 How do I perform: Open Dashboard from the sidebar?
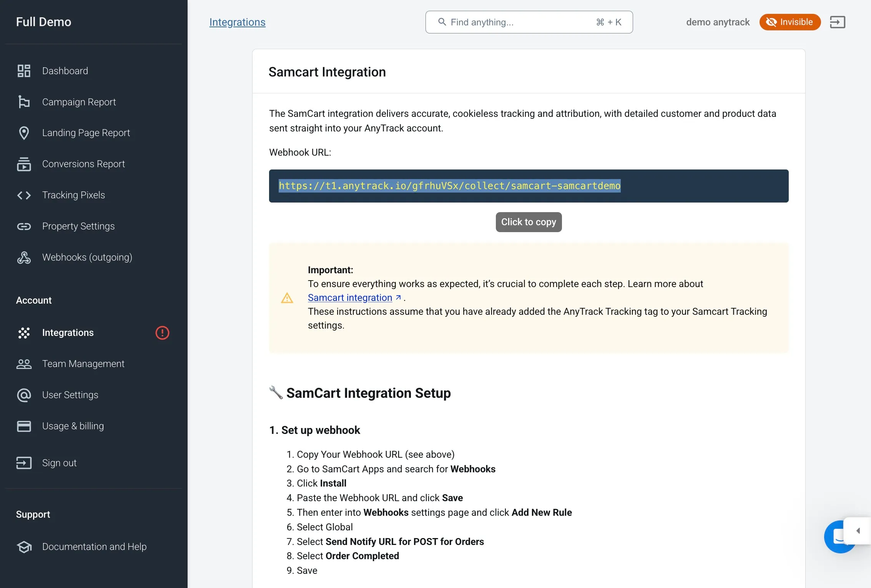65,71
